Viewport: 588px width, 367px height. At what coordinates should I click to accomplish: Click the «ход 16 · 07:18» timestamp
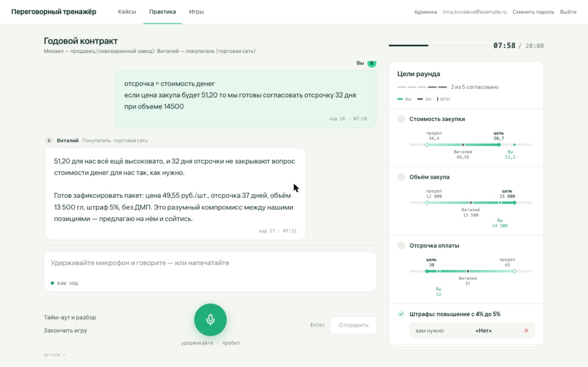pyautogui.click(x=348, y=119)
